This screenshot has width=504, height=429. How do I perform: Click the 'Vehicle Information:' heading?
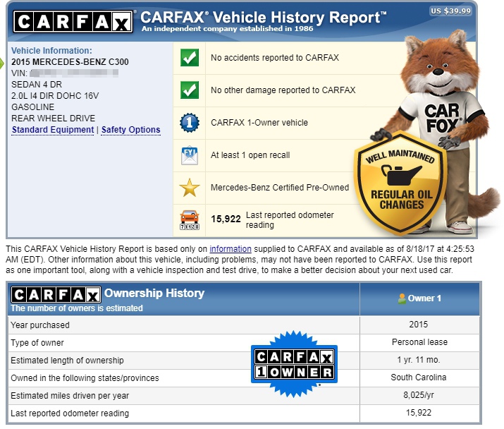51,51
